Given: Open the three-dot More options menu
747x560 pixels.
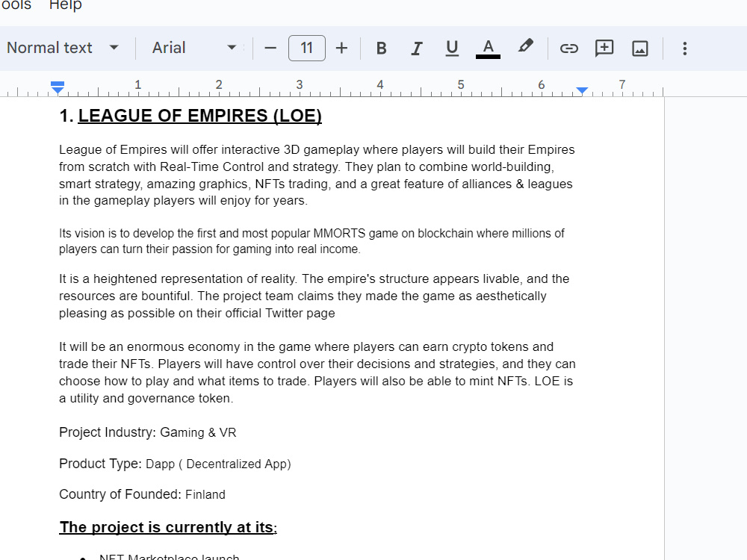Looking at the screenshot, I should 684,48.
